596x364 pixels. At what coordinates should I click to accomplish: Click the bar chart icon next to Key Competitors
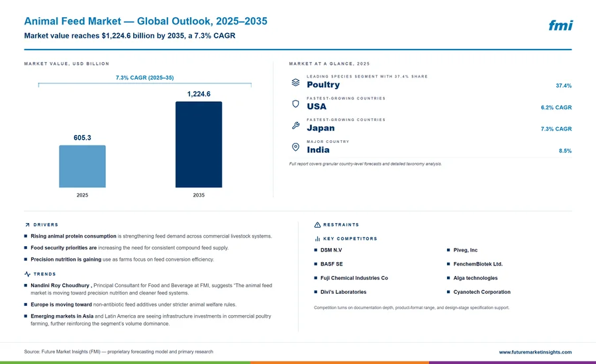click(x=317, y=239)
